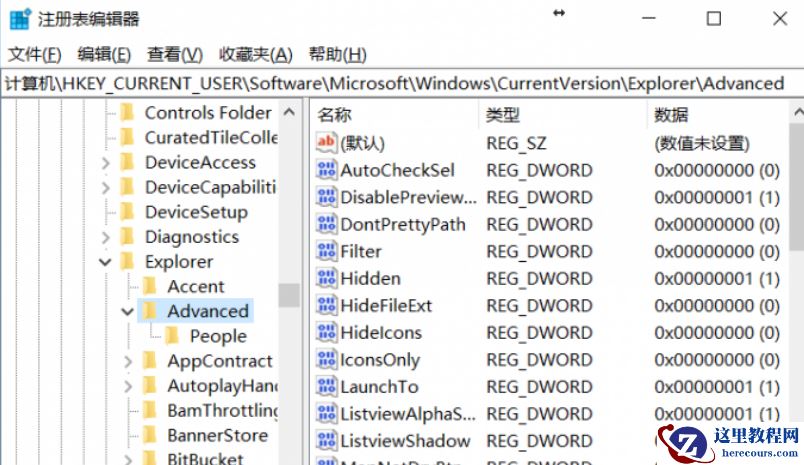804x465 pixels.
Task: Collapse the Explorer key
Action: click(x=105, y=262)
